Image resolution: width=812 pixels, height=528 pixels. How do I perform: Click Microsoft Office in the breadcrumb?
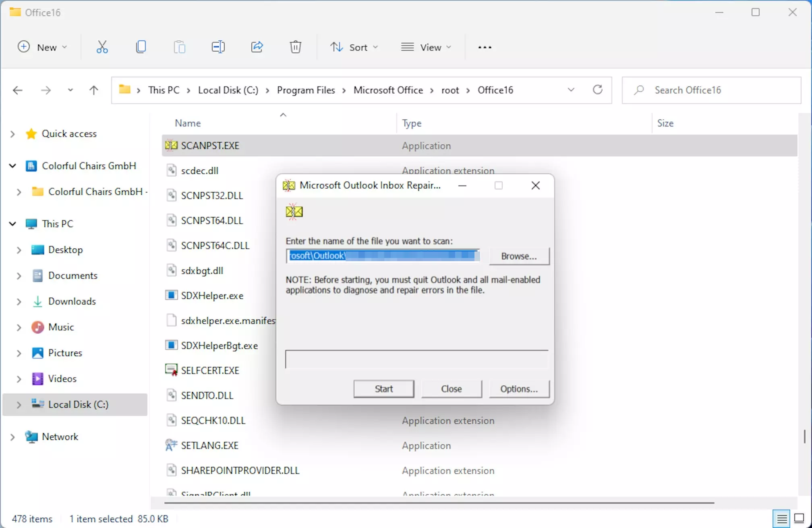pyautogui.click(x=388, y=90)
